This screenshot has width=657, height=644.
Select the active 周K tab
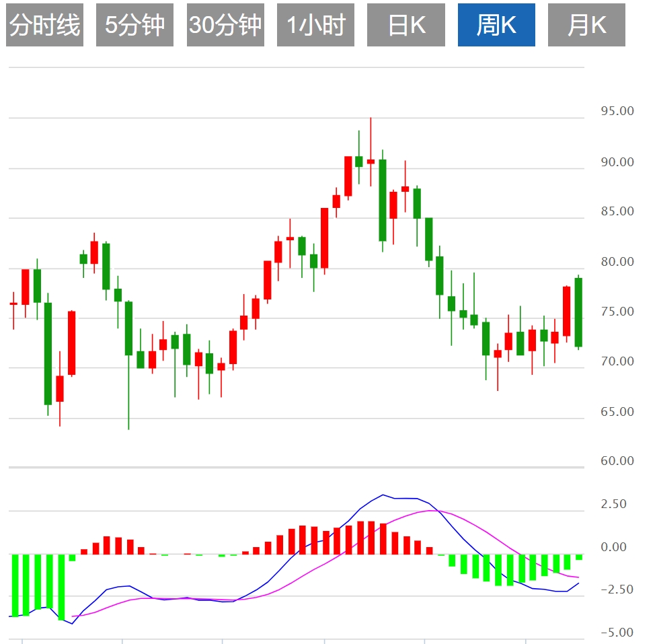click(496, 25)
